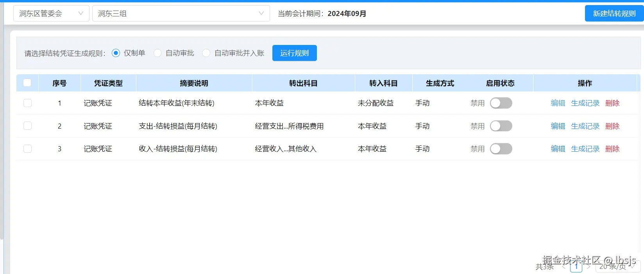Open the 20条/页 page size dropdown

pos(618,267)
